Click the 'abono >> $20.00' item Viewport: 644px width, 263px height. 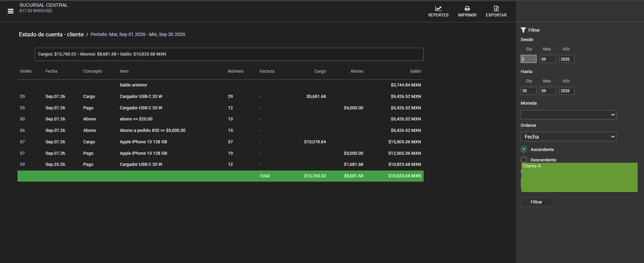coord(136,119)
